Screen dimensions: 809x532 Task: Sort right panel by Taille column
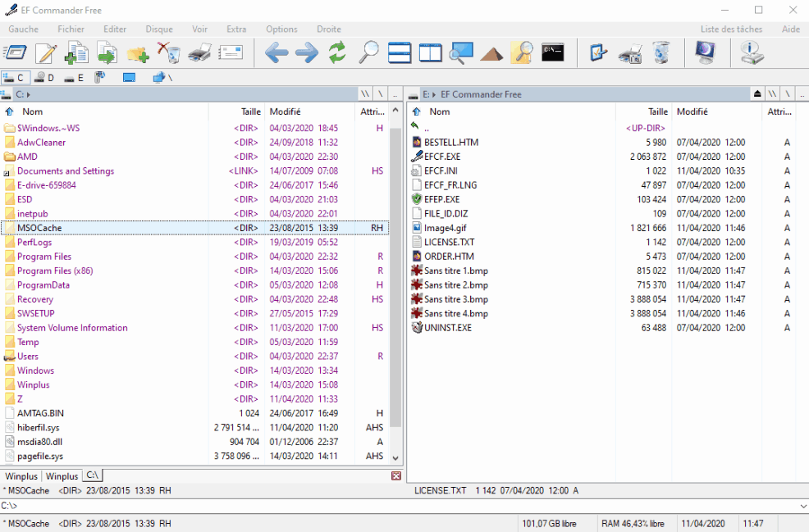pos(643,111)
